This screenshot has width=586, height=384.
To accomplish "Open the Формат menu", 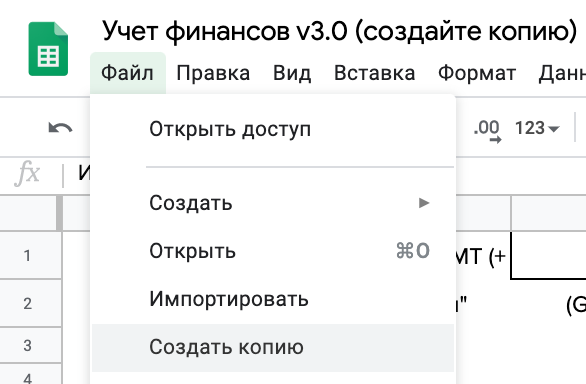I will 477,73.
